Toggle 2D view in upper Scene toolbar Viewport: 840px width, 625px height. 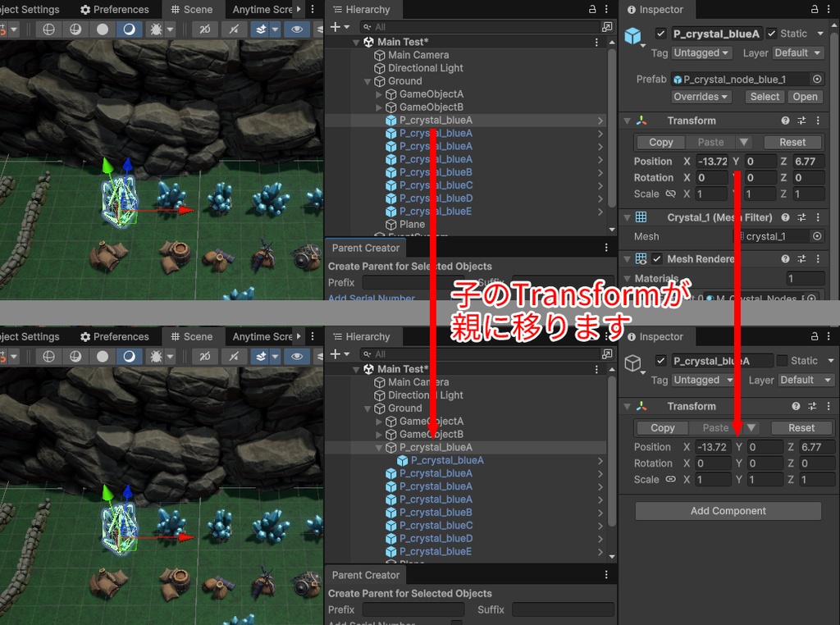point(204,30)
